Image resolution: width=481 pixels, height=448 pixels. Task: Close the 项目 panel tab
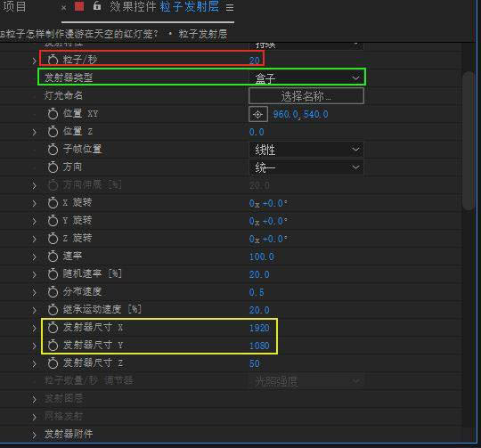coord(63,8)
